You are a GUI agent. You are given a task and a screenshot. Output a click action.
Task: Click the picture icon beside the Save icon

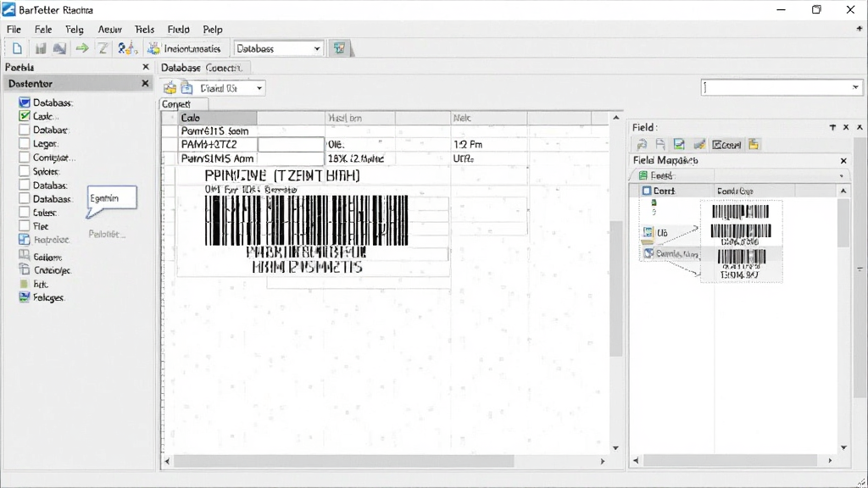point(59,48)
